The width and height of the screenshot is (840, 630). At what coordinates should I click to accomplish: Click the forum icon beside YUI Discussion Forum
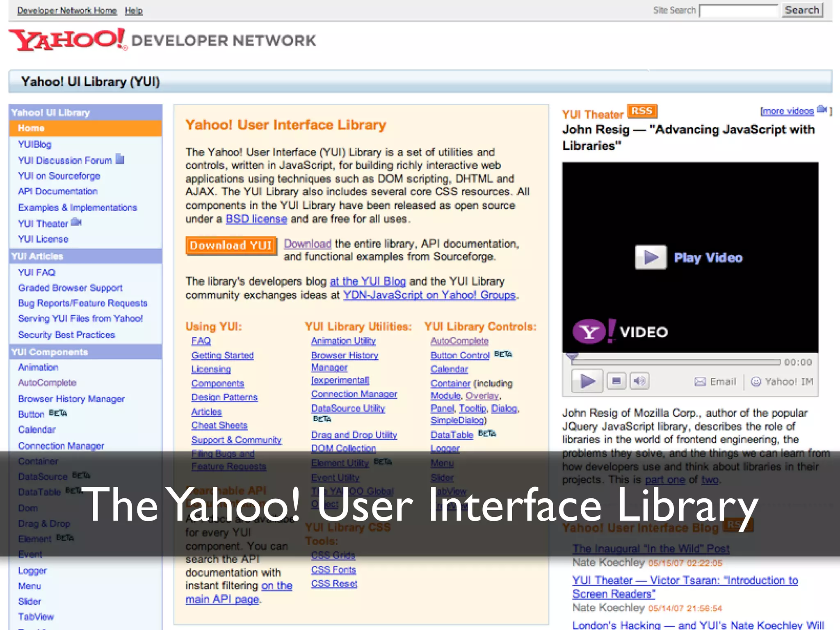pyautogui.click(x=120, y=159)
